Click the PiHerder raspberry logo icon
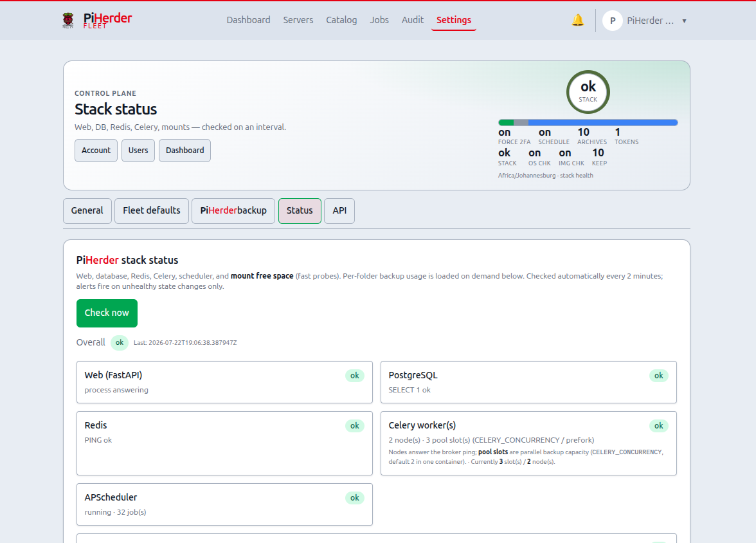Viewport: 756px width, 543px height. coord(68,21)
